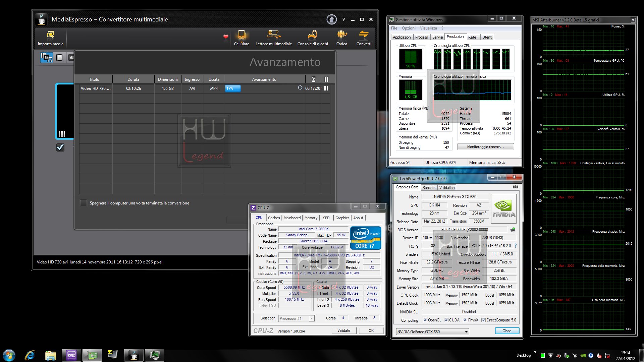Click the taskbar clock 15:14
The height and width of the screenshot is (362, 644).
pyautogui.click(x=625, y=353)
